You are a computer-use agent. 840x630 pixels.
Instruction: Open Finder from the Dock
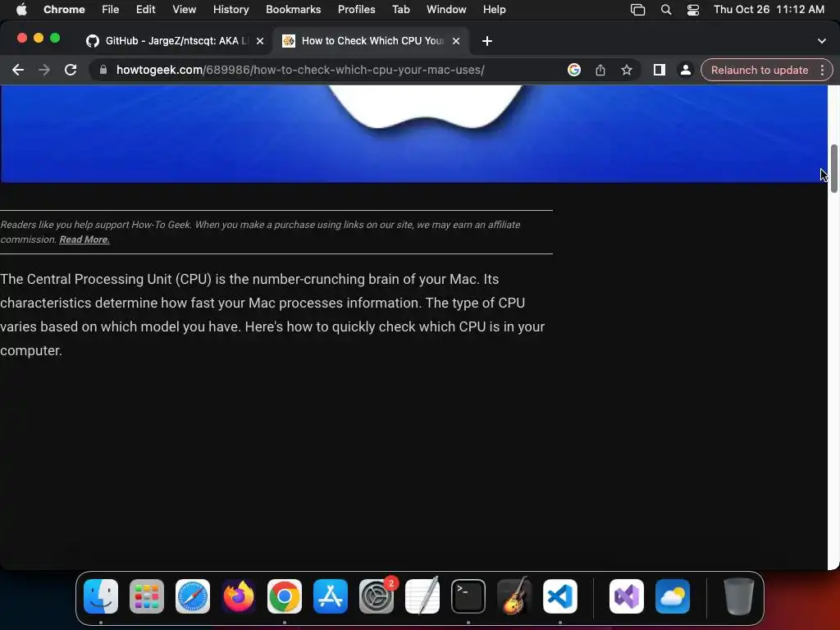tap(101, 596)
